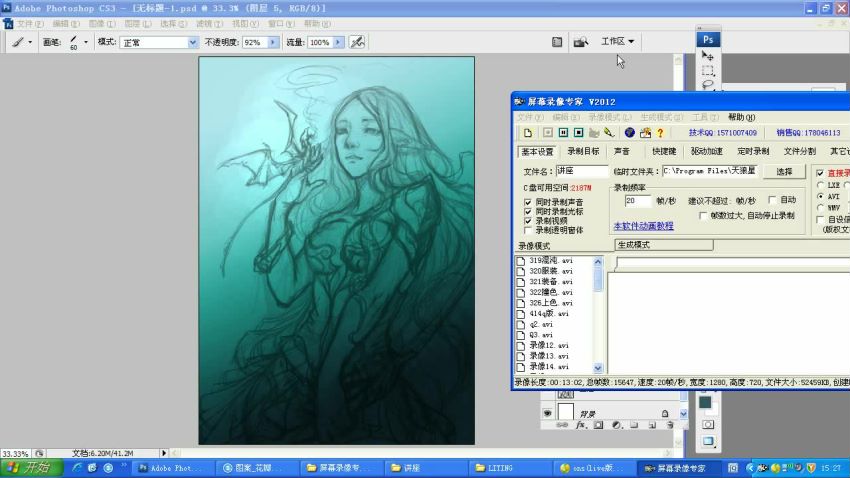The height and width of the screenshot is (478, 850).
Task: Click the globe website icon in recorder toolbar
Action: tap(629, 133)
